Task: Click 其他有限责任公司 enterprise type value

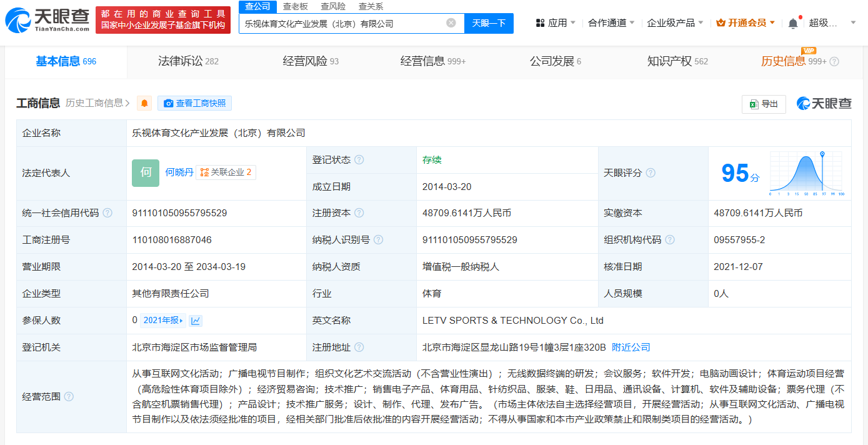Action: [171, 294]
